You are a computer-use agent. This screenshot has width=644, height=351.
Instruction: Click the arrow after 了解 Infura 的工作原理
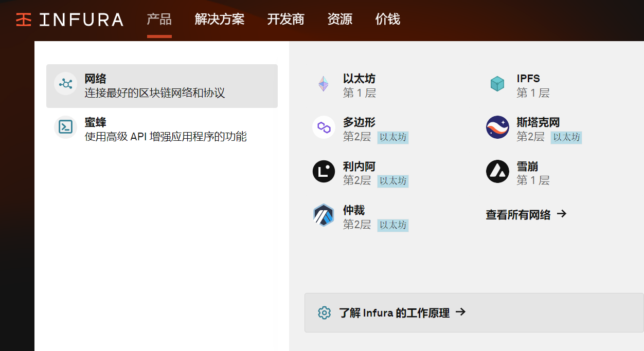click(461, 311)
